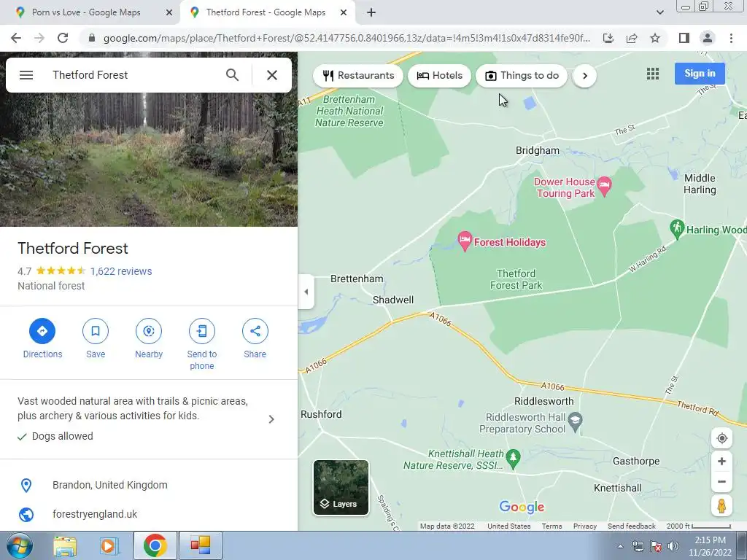The height and width of the screenshot is (560, 747).
Task: Click Dower House Touring Park pin
Action: 604,186
